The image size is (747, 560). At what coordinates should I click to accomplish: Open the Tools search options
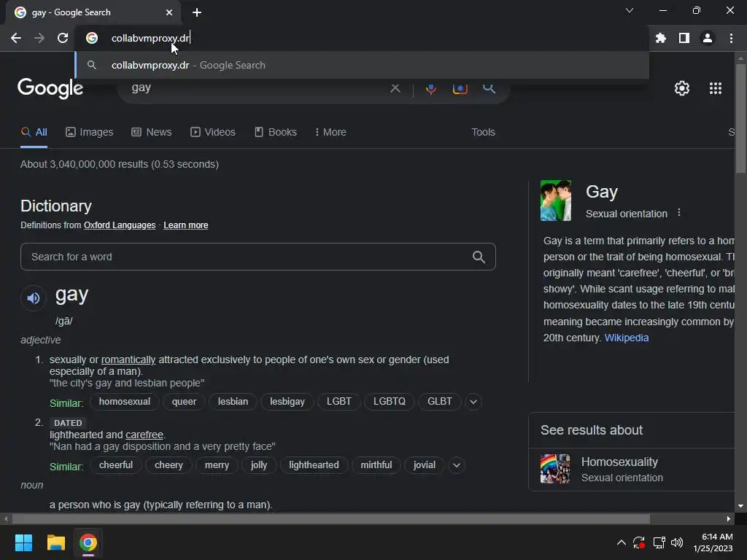[483, 133]
